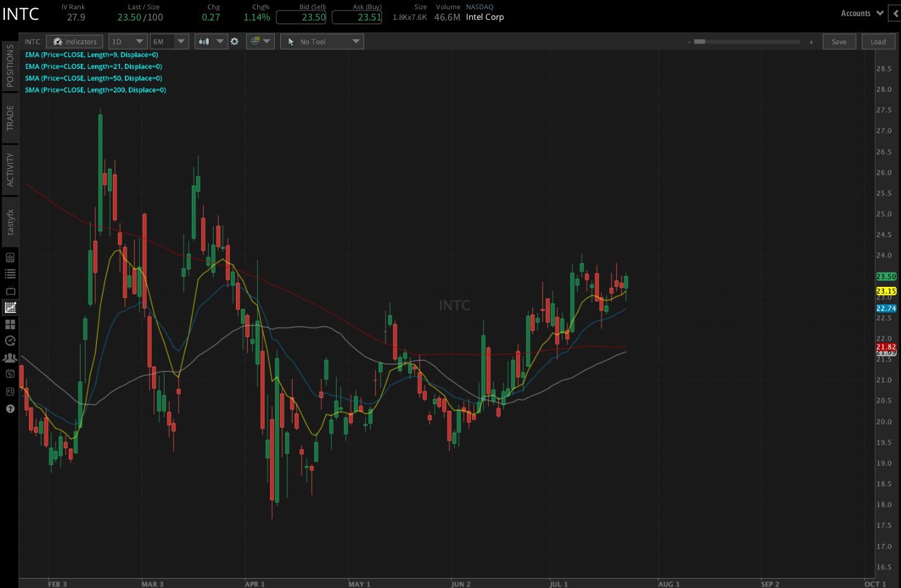
Task: Open the Indicators panel
Action: (x=75, y=42)
